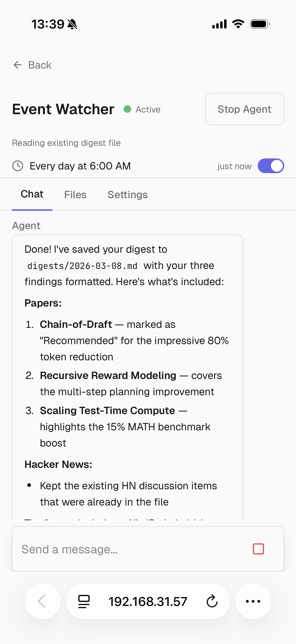Select the Chat tab

32,194
